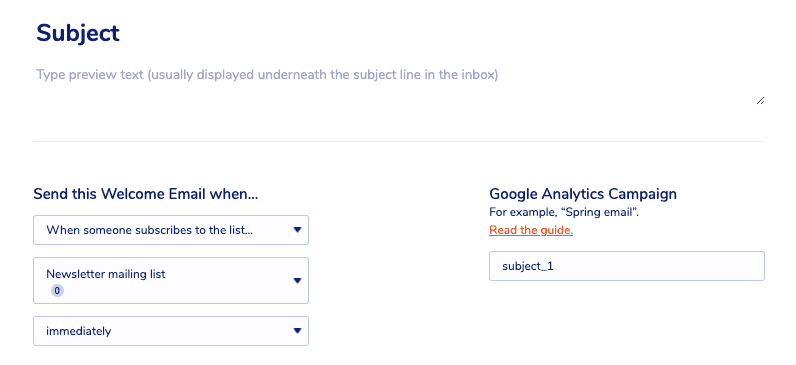Click the 'For example, Spring email' hint text

[564, 212]
